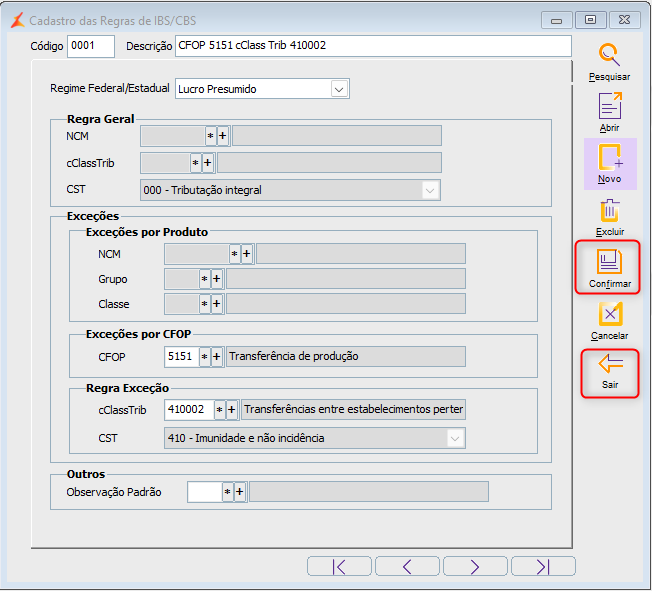The image size is (652, 591).
Task: Click asterisk lookup beside Regra Geral cClassTrib
Action: pyautogui.click(x=195, y=163)
